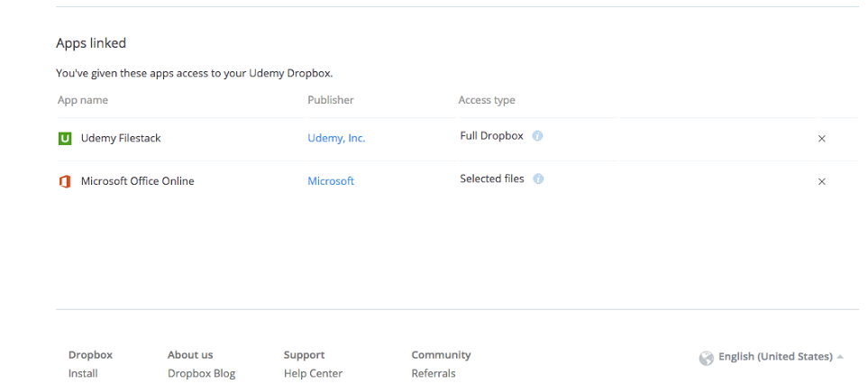Click the Microsoft Office Online app icon
Screen dimensions: 868x384
[65, 181]
